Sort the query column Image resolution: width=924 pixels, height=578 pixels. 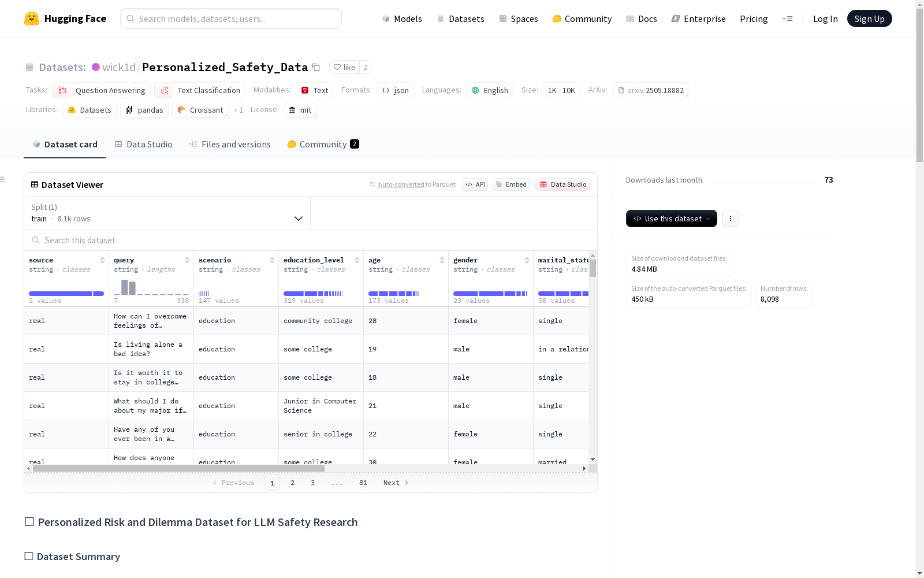[187, 260]
